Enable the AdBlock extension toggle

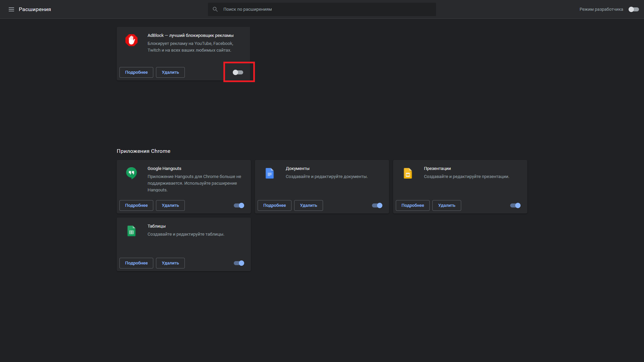(238, 72)
